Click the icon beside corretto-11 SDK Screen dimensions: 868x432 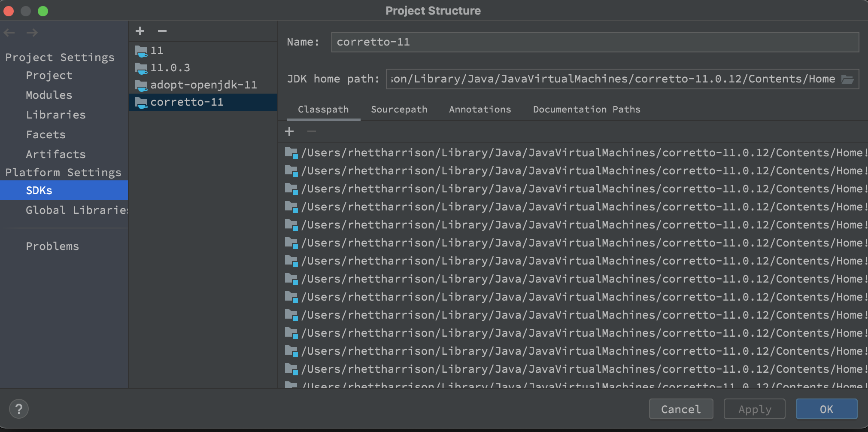141,103
